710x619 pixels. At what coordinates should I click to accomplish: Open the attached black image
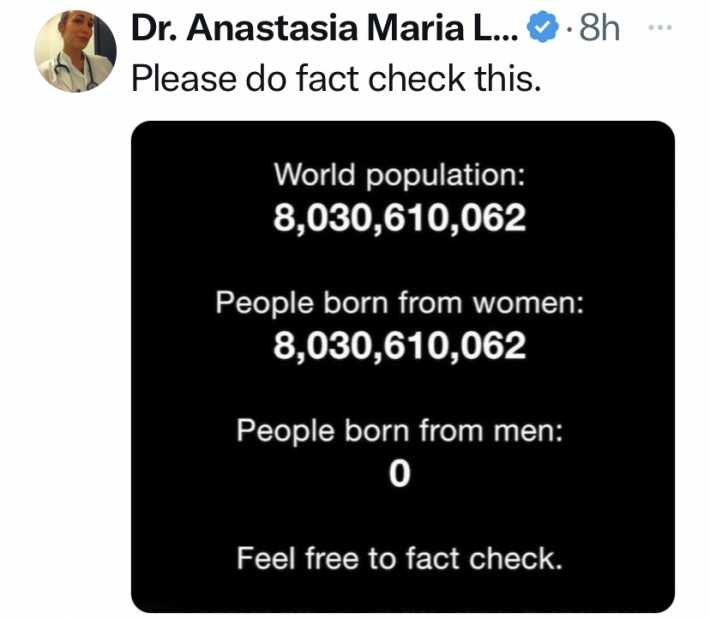402,367
